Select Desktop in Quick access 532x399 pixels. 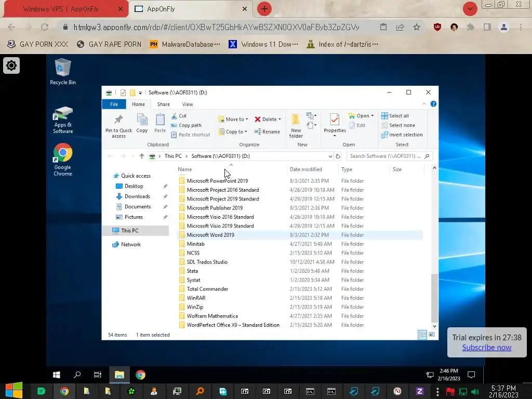click(134, 186)
